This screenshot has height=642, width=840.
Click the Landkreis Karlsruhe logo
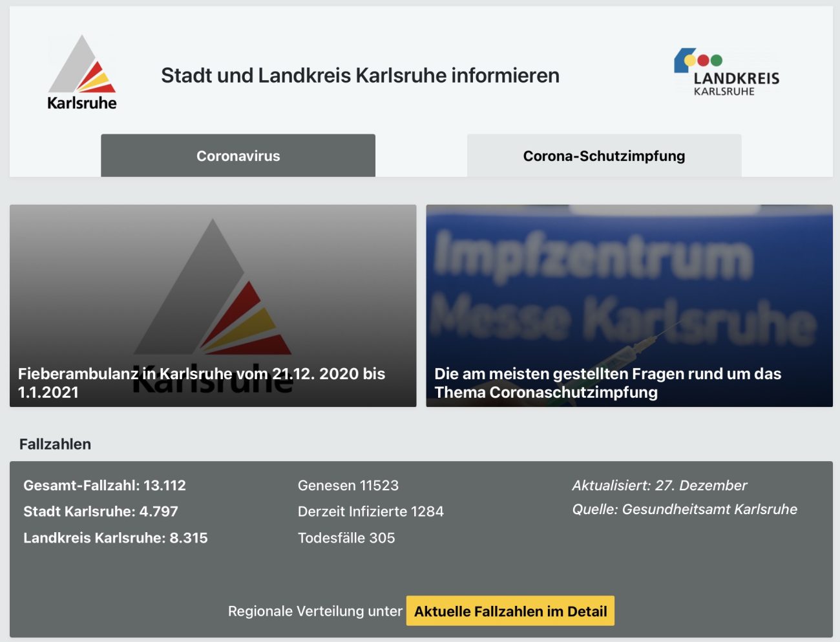click(726, 72)
